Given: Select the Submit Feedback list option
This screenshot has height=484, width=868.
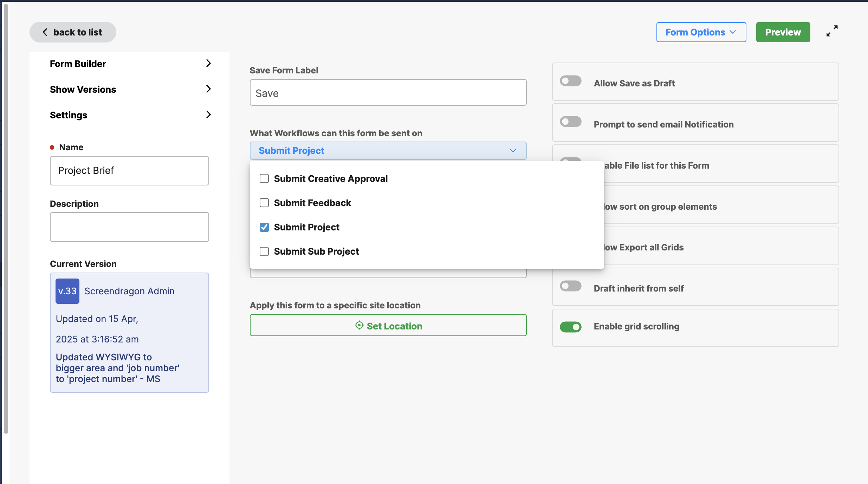Looking at the screenshot, I should click(x=312, y=203).
